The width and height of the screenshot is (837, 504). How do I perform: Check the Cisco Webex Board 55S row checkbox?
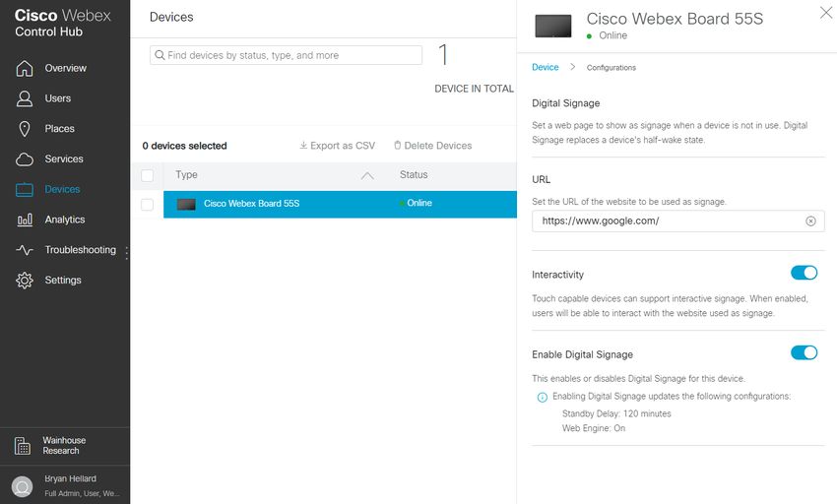click(148, 205)
